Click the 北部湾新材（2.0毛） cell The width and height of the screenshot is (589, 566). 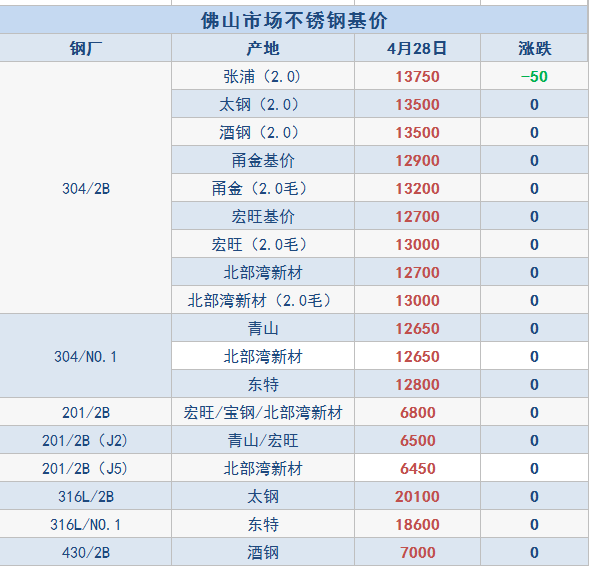click(x=263, y=300)
